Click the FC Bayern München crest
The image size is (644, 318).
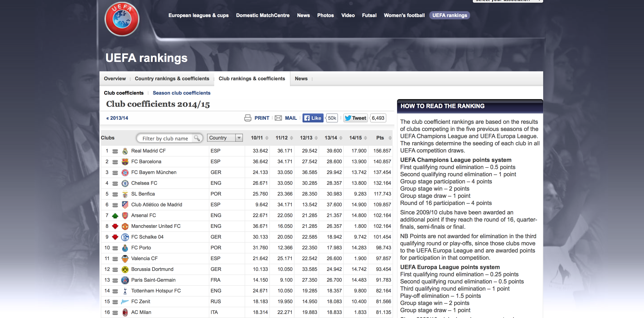(125, 172)
